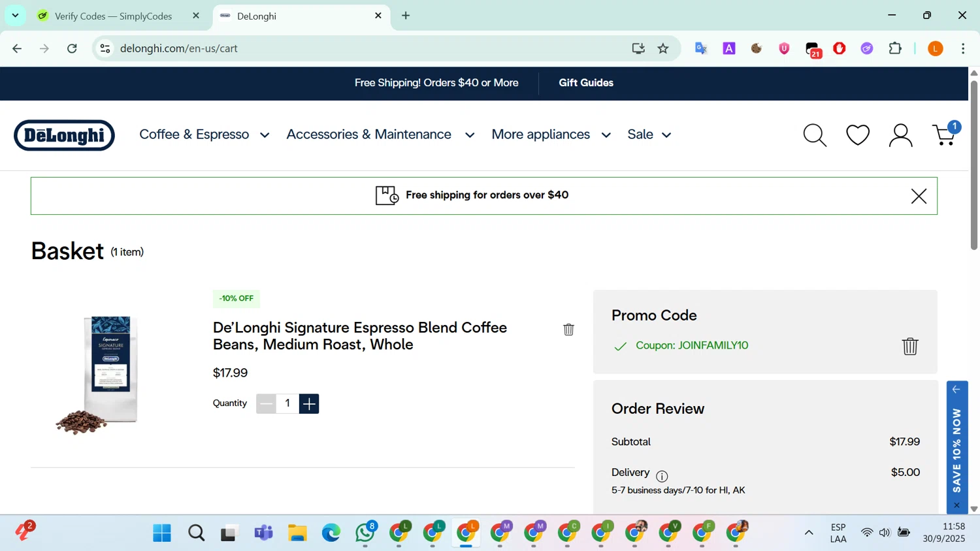980x551 pixels.
Task: Open Windows taskbar search
Action: [x=196, y=533]
